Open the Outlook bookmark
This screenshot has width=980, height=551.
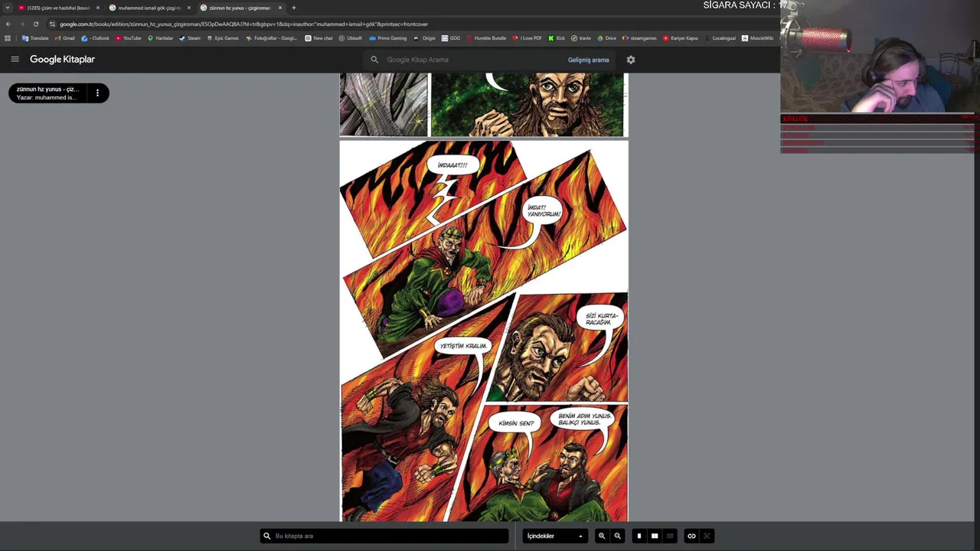96,38
